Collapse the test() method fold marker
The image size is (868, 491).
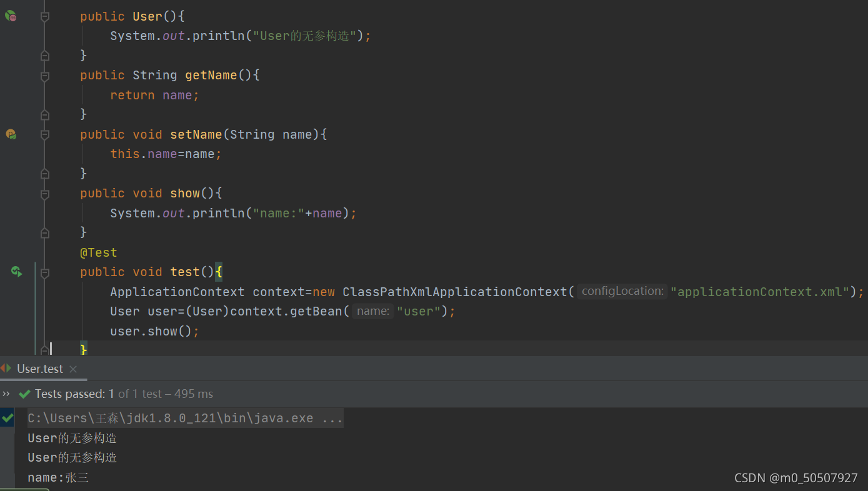[45, 273]
